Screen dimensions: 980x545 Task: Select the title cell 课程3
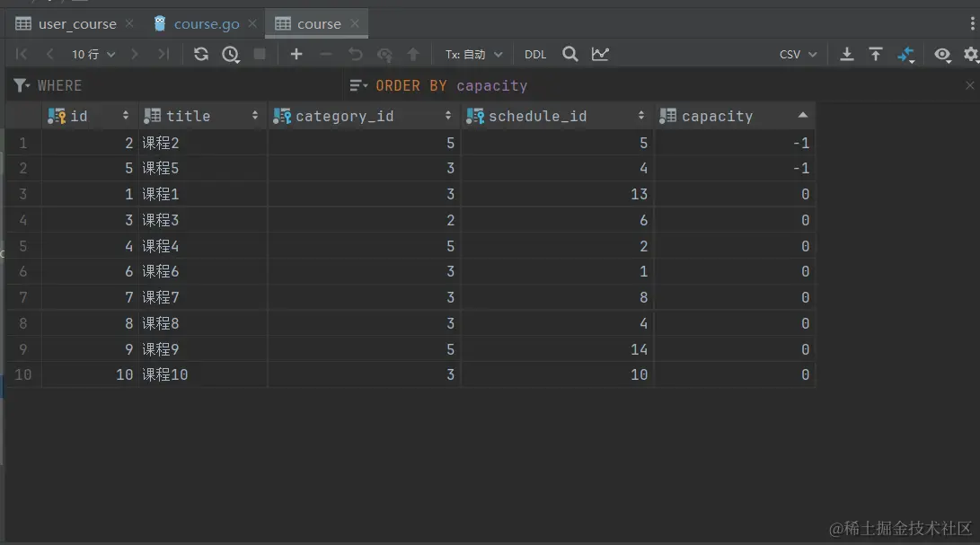tap(202, 220)
